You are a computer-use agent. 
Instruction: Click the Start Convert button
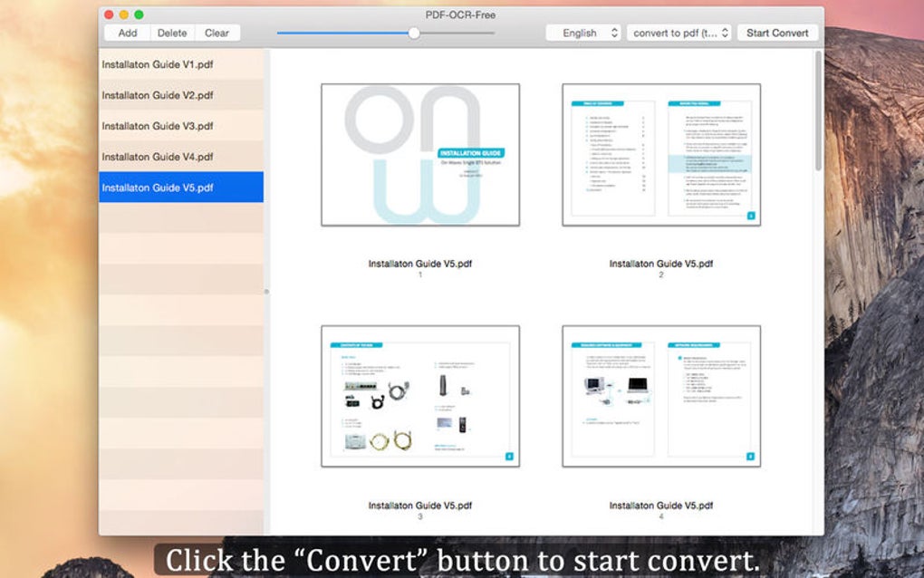pyautogui.click(x=776, y=33)
